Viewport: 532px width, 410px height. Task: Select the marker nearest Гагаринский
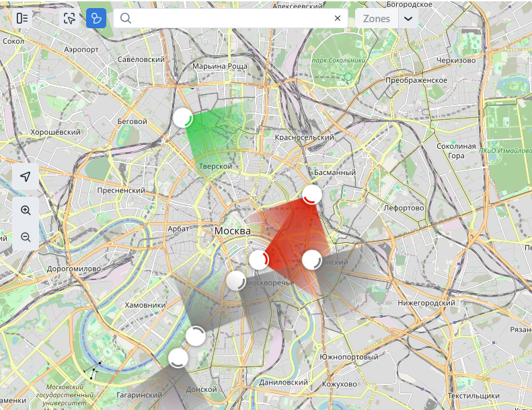[x=178, y=358]
